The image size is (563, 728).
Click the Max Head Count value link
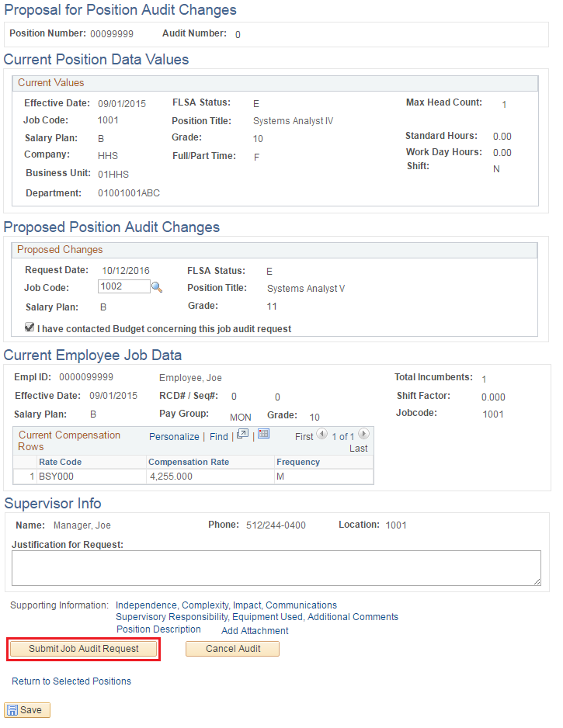click(x=504, y=105)
